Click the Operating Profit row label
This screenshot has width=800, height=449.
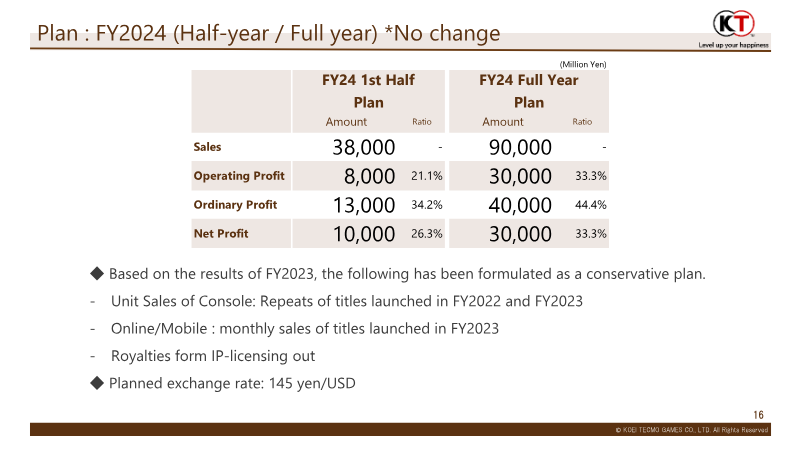239,176
